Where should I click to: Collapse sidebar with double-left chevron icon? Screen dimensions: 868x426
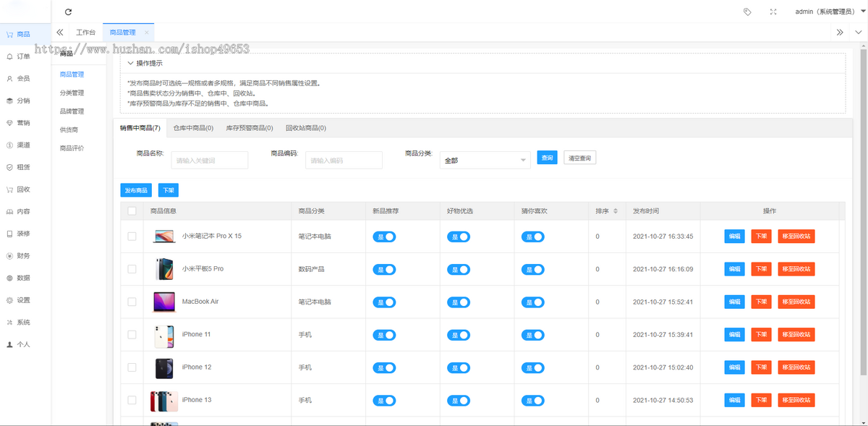click(60, 33)
